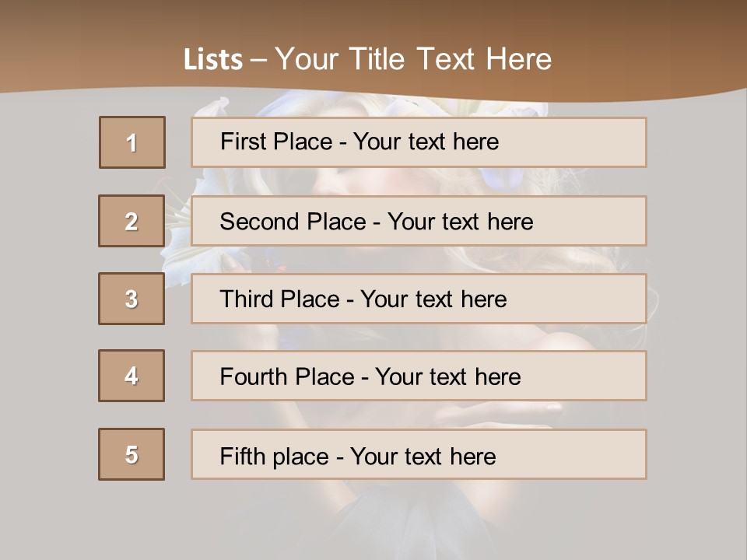
Task: Click the empty gray area below number 5
Action: point(132,517)
